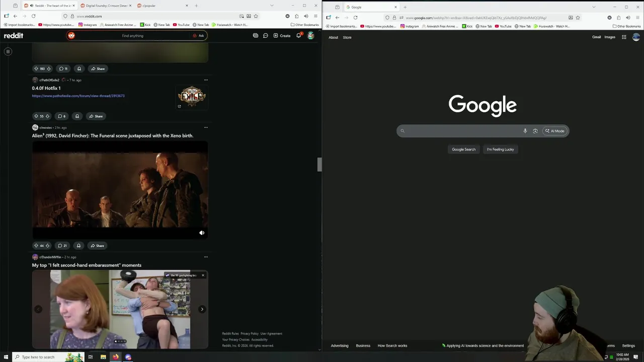Open File Explorer from taskbar
Viewport: 644px width, 362px height.
click(103, 357)
